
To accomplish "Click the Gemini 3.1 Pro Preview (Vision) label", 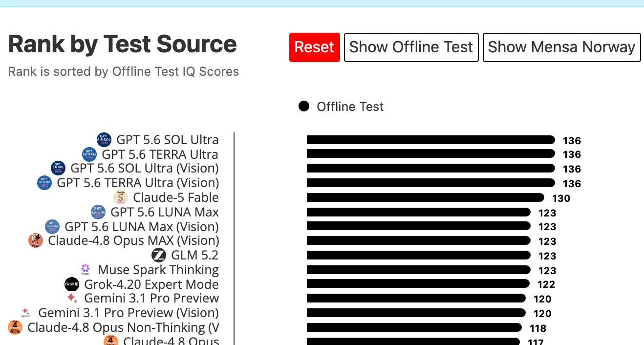I will (129, 313).
